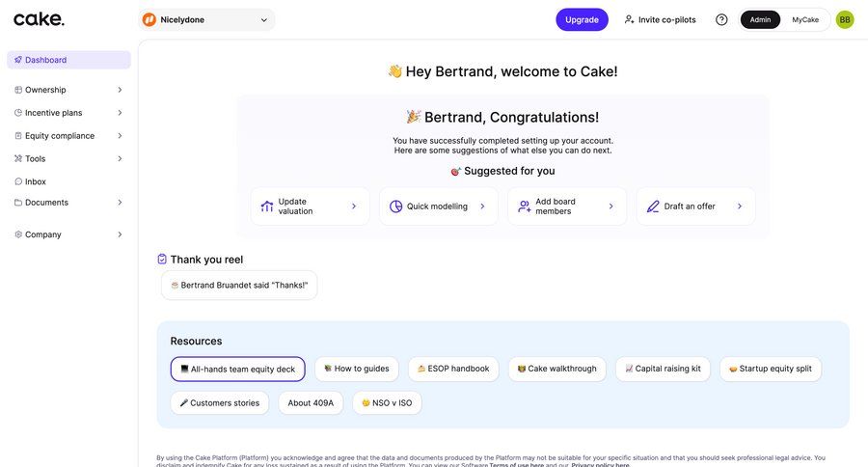Click the Inbox chat bubble icon

point(18,181)
